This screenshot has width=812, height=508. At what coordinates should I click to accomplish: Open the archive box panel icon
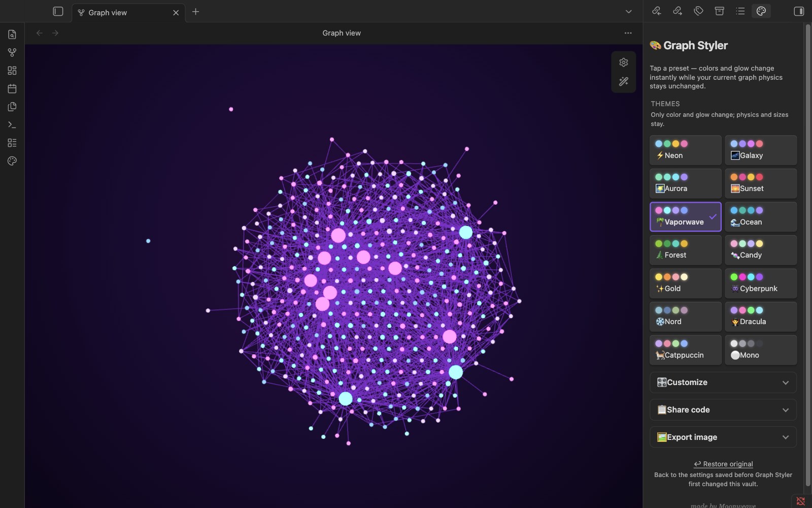(x=719, y=11)
